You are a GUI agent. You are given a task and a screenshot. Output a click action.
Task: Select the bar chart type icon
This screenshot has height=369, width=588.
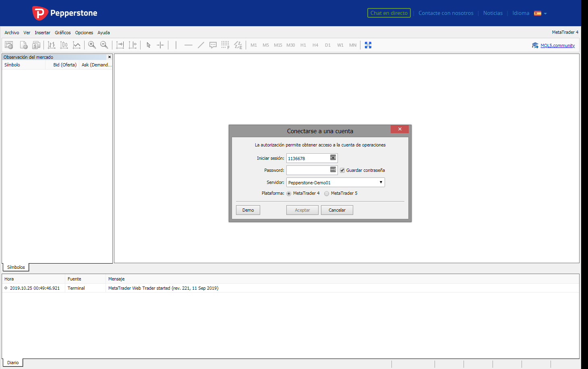tap(52, 45)
